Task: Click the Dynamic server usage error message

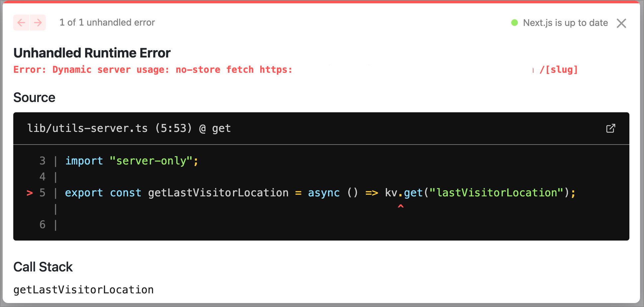Action: point(153,69)
